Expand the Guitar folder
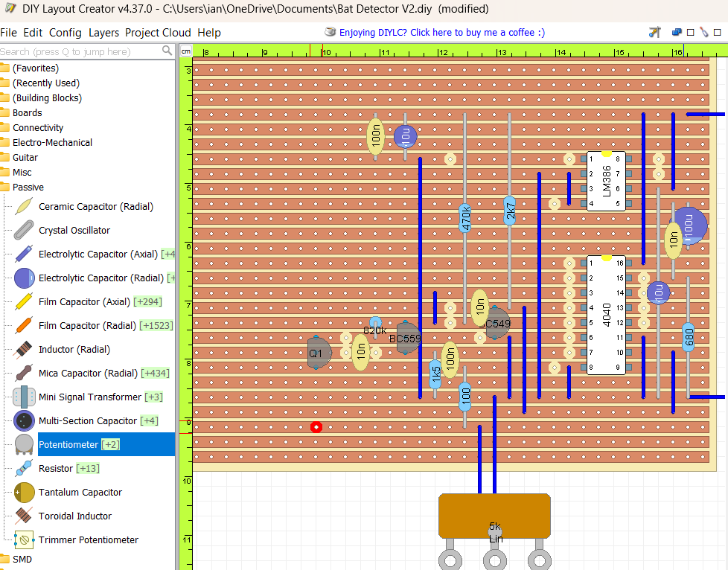728x570 pixels. coord(4,157)
